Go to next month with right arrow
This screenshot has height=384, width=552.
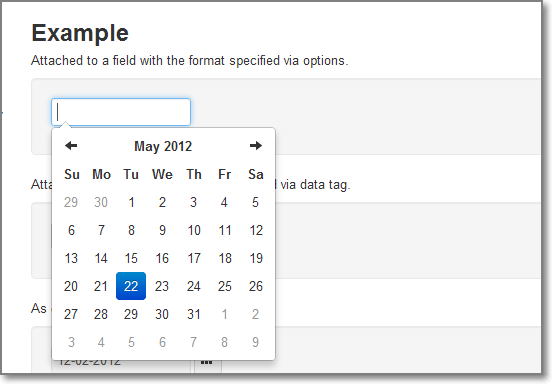click(256, 146)
